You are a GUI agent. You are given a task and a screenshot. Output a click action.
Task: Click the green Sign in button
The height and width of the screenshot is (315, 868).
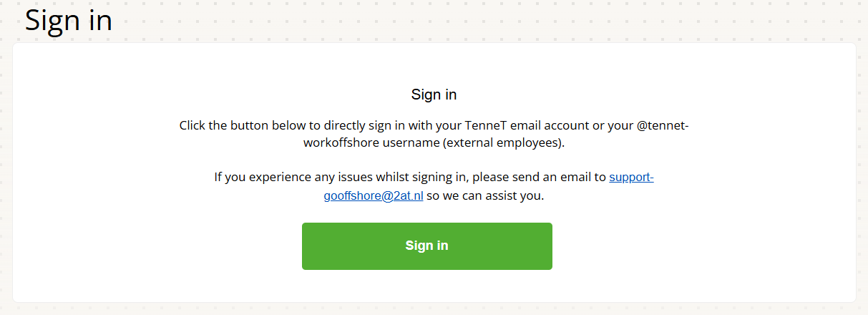pos(426,246)
